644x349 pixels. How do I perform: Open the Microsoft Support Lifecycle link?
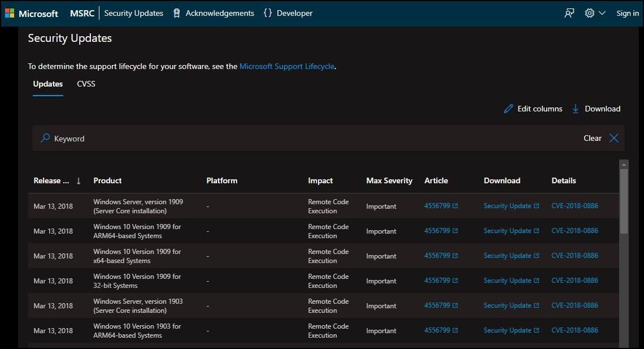coord(286,66)
